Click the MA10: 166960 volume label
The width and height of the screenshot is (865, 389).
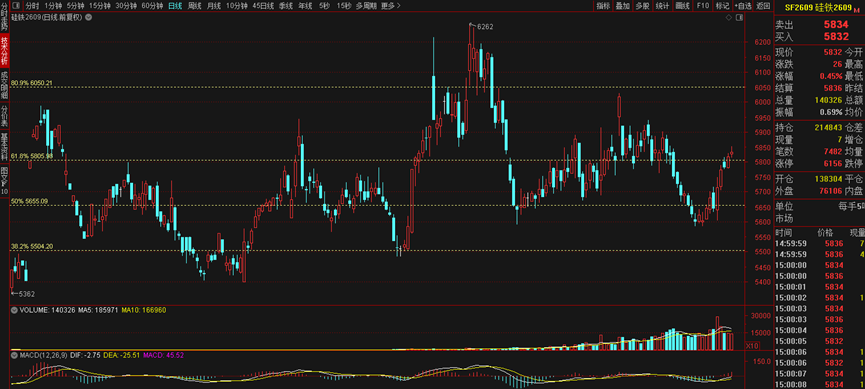(144, 311)
